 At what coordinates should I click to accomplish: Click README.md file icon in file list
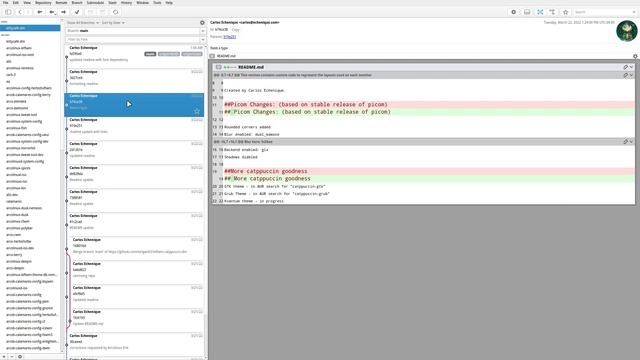click(x=212, y=56)
